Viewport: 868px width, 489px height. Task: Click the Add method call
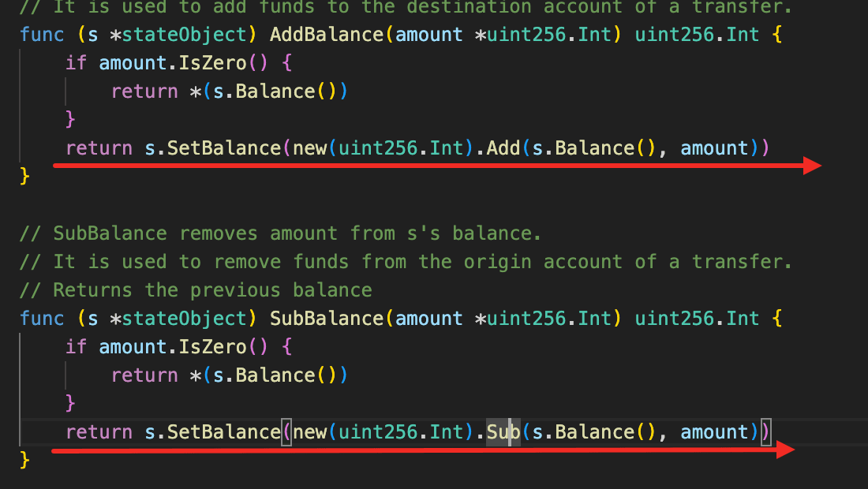pos(503,147)
